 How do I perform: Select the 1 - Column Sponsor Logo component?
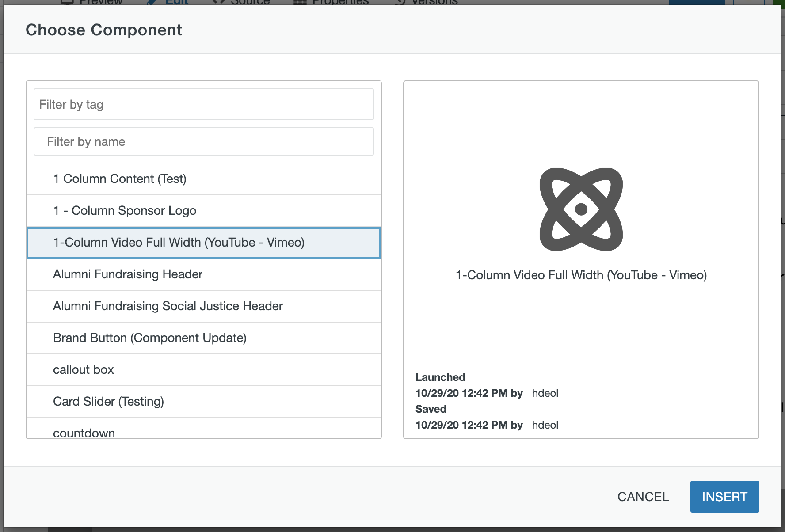coord(203,211)
